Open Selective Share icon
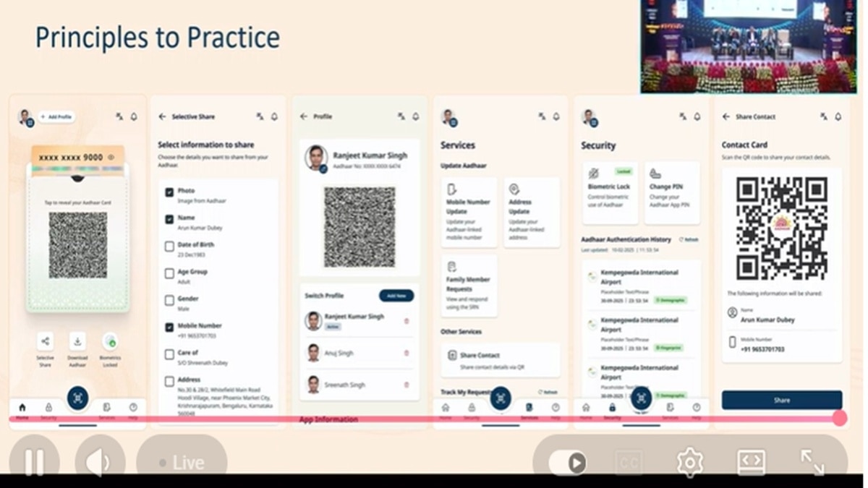868x488 pixels. (x=45, y=341)
